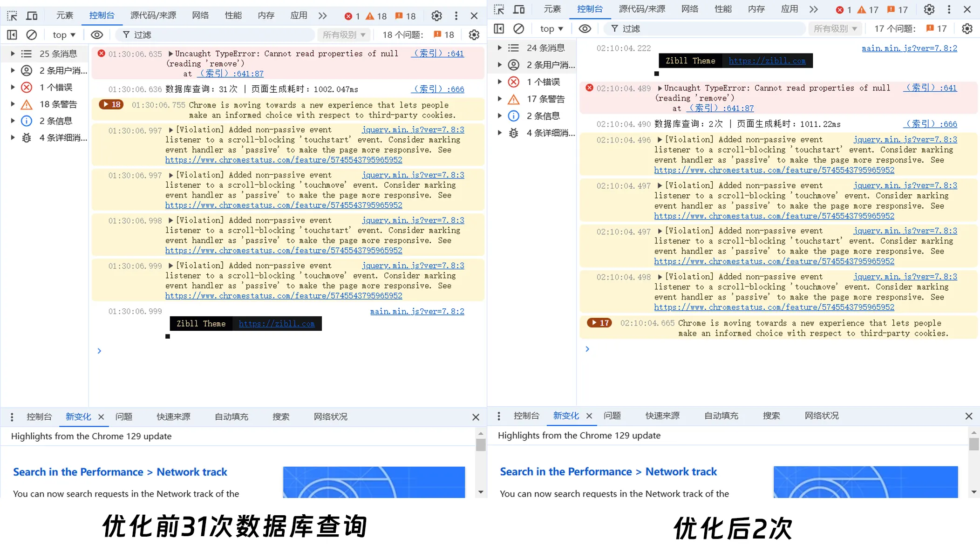Open the jquery.min.js?ver=7.8:3 source link
Viewport: 980px width, 559px height.
click(413, 130)
